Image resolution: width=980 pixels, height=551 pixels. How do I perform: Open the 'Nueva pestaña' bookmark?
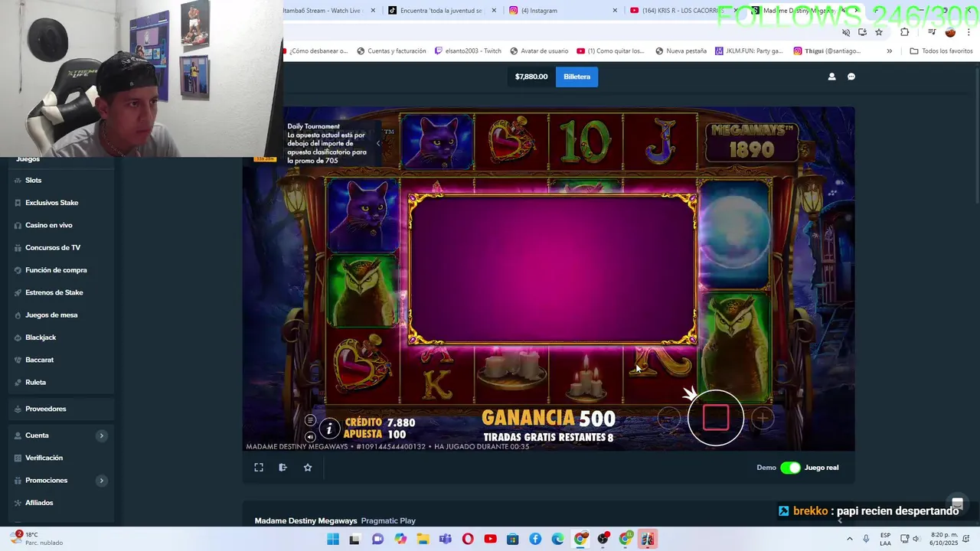(x=681, y=51)
